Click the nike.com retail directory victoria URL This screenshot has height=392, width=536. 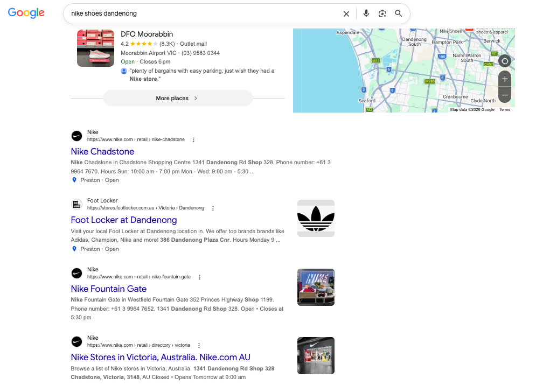tap(138, 345)
